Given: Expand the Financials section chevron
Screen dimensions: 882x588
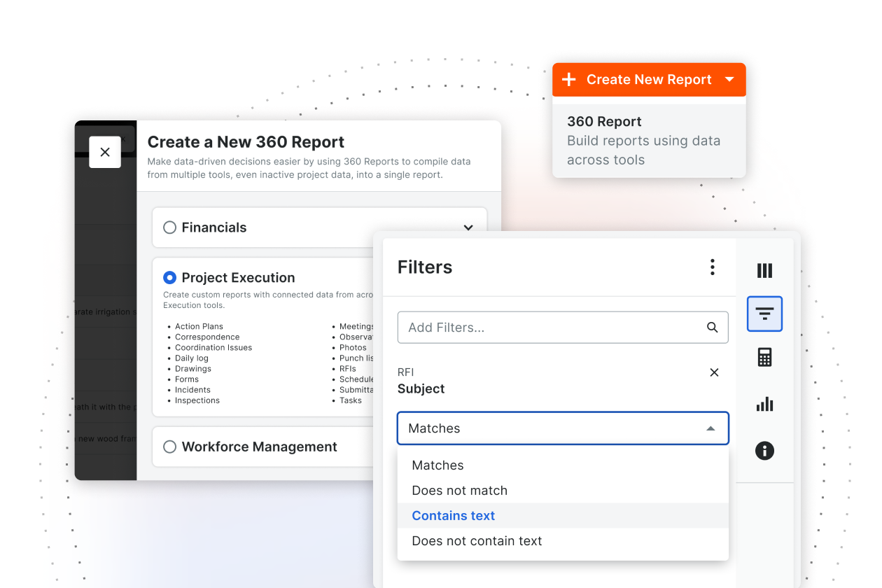Looking at the screenshot, I should pyautogui.click(x=468, y=227).
